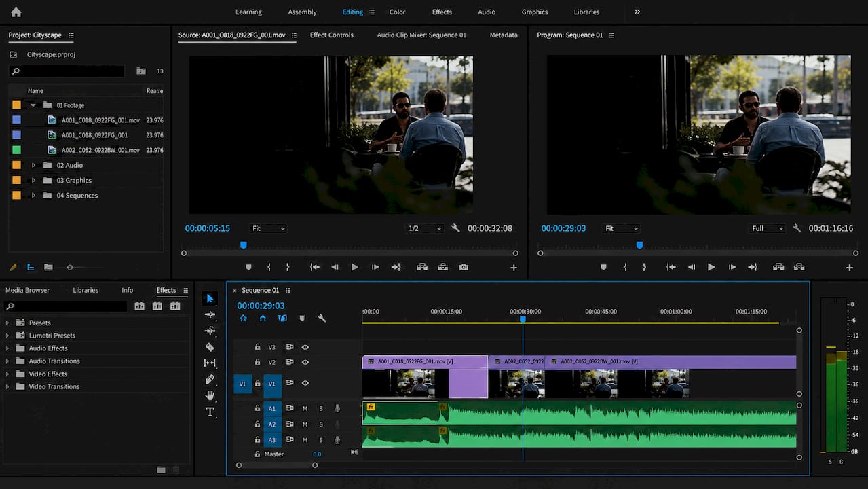Collapse the 01 Footage bin
Image resolution: width=868 pixels, height=489 pixels.
[33, 105]
